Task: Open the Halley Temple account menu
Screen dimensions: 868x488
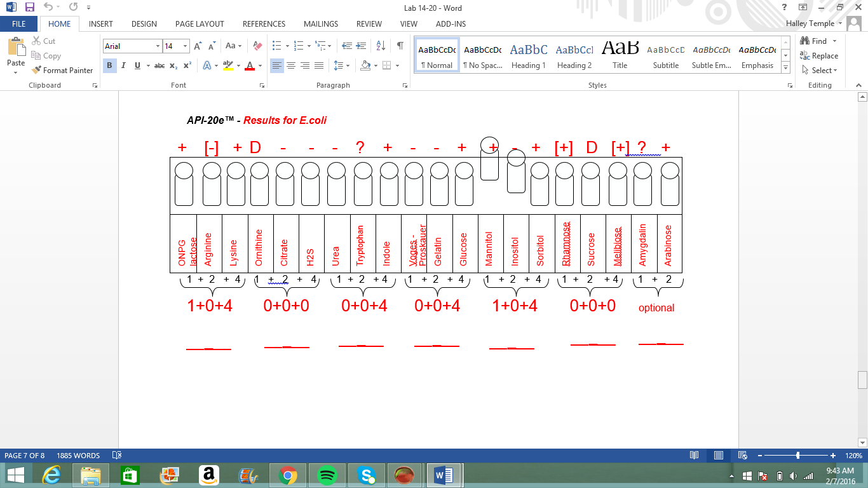Action: coord(814,24)
